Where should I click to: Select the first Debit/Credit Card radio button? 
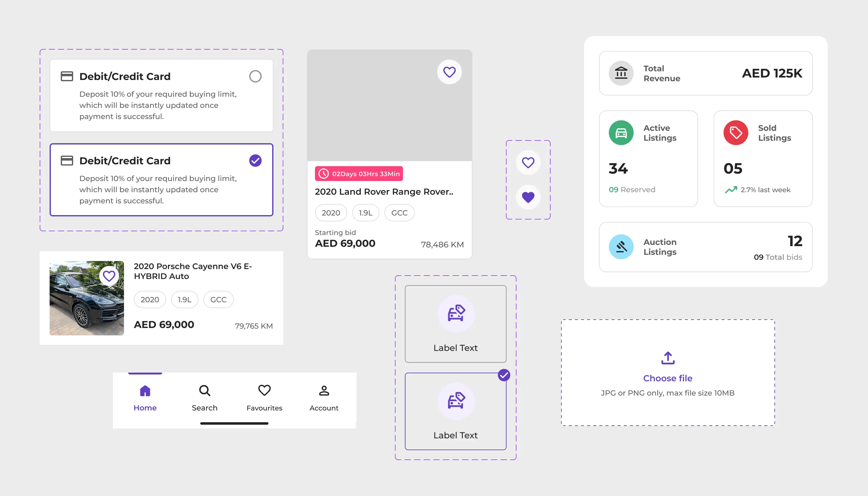coord(255,76)
